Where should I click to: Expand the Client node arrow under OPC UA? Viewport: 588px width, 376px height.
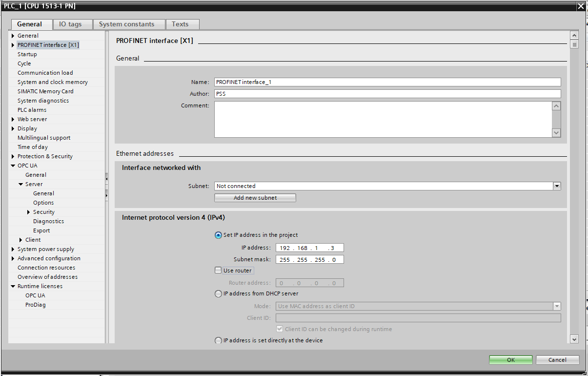(x=21, y=240)
